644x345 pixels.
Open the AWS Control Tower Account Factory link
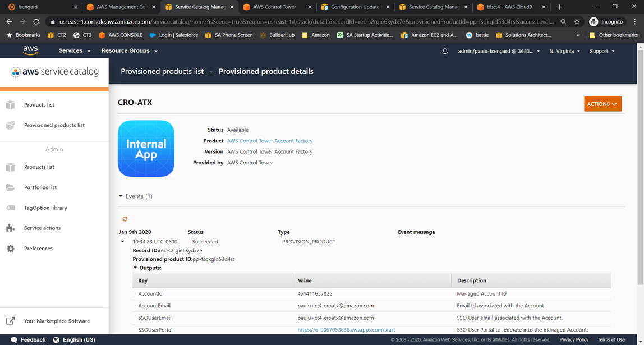(270, 141)
